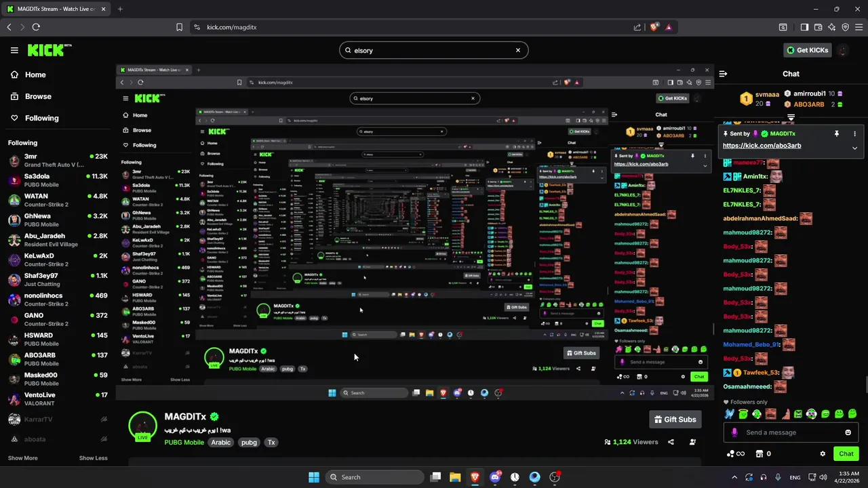The image size is (868, 488).
Task: Open the Brave Wallet icon
Action: point(818,27)
